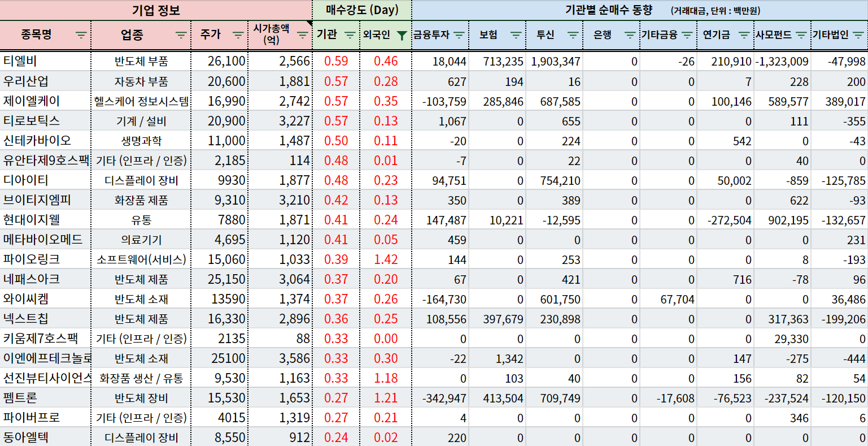Screen dimensions: 868x446
Task: Select the 파이버프로 stock name cell
Action: tap(45, 417)
